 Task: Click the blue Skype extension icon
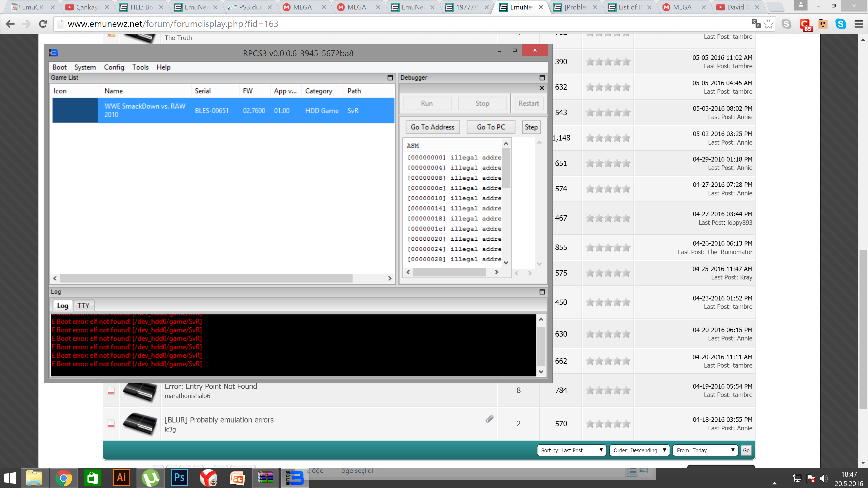[841, 24]
